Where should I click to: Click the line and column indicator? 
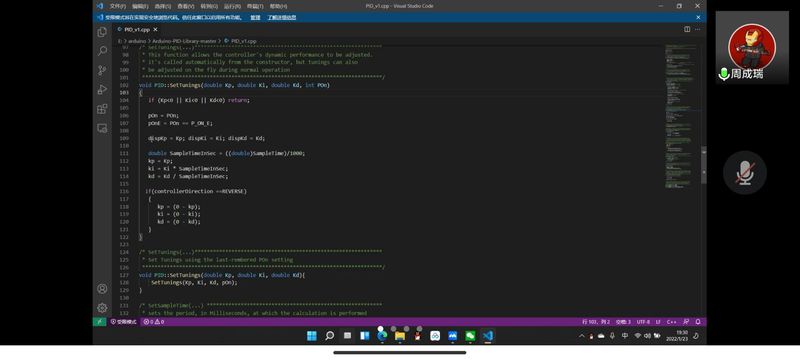(x=596, y=322)
